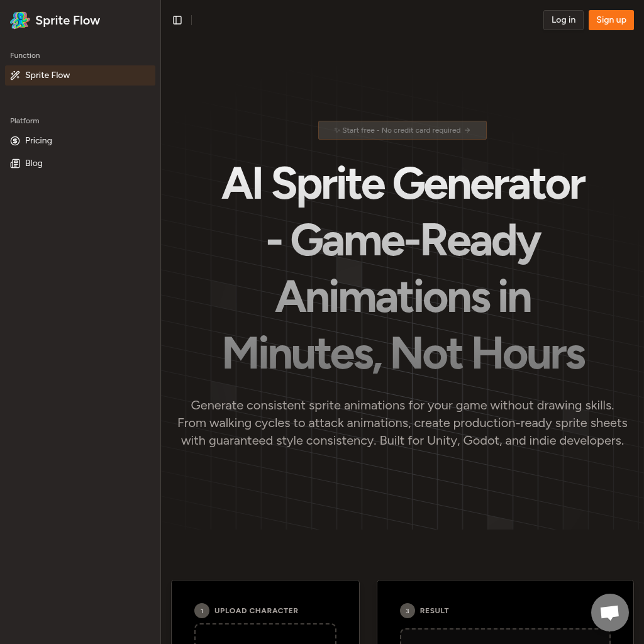Click the orange Sign up button
The image size is (644, 644).
pos(611,19)
